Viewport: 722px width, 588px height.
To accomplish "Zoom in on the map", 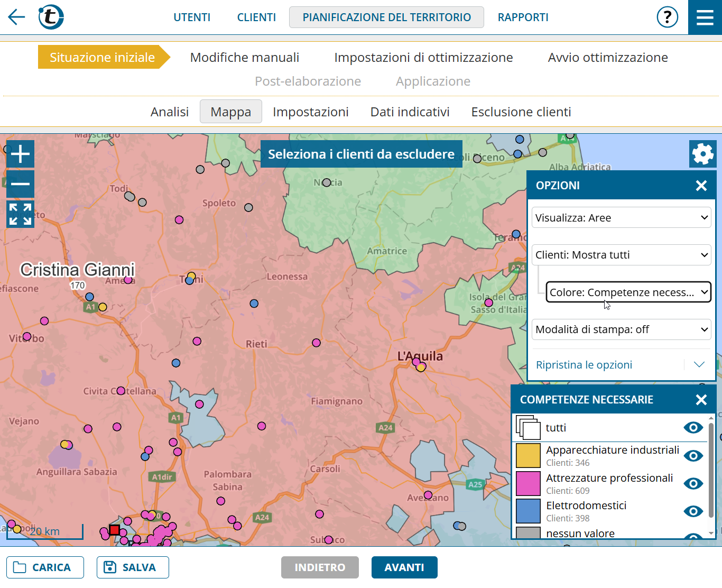I will (20, 154).
